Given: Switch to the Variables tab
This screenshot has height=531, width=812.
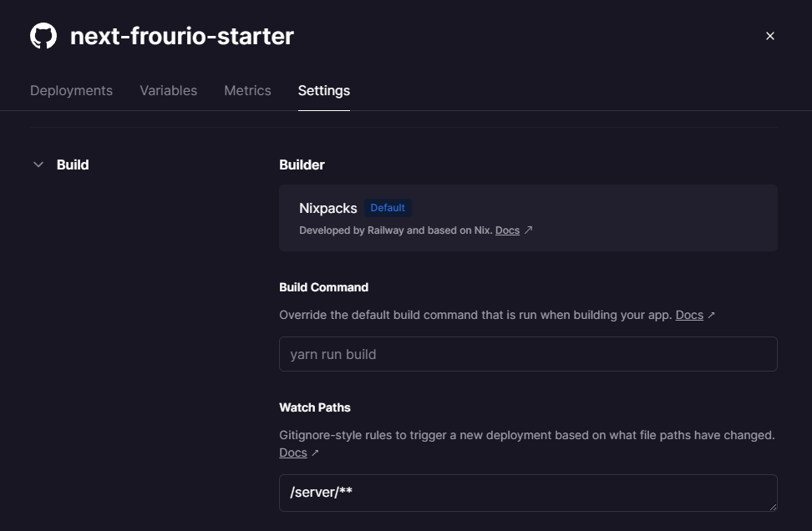Looking at the screenshot, I should [168, 90].
